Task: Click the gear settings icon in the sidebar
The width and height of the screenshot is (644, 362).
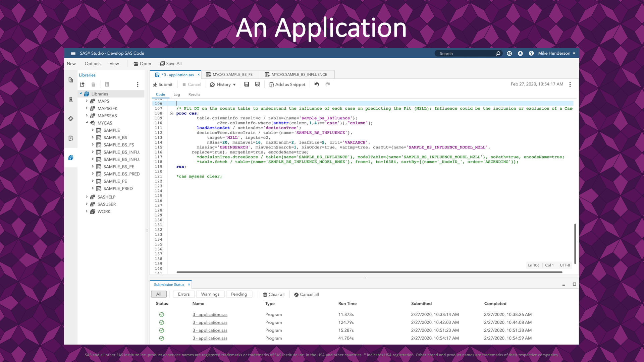Action: click(71, 119)
